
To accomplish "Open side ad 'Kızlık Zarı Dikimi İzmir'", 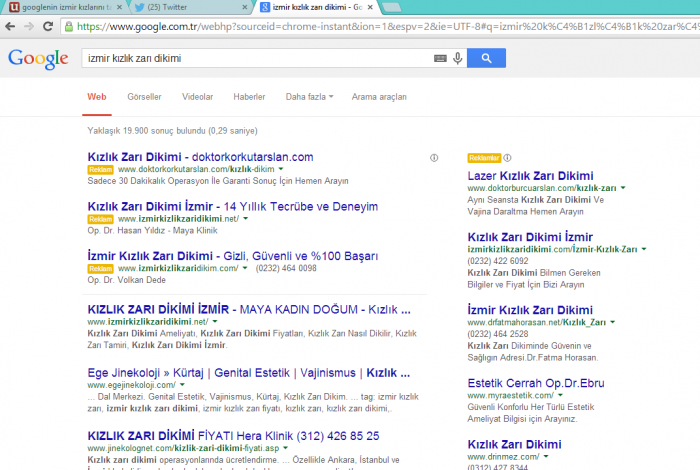I will 530,237.
